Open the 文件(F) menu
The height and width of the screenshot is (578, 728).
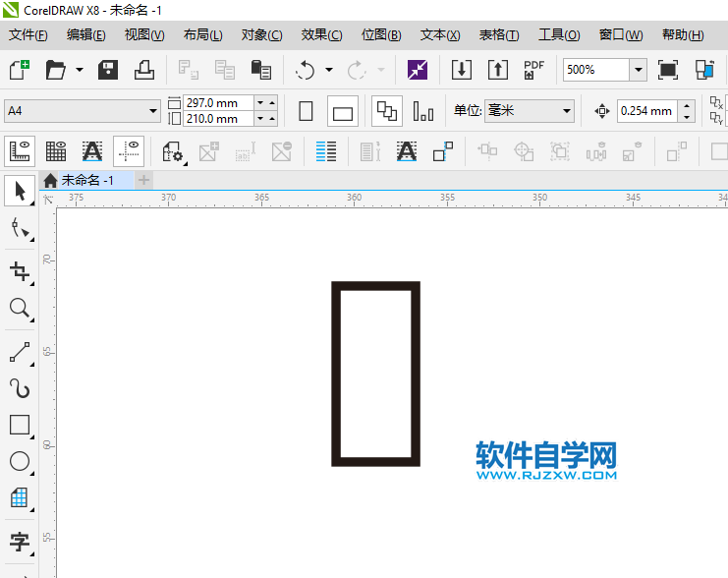[x=28, y=34]
